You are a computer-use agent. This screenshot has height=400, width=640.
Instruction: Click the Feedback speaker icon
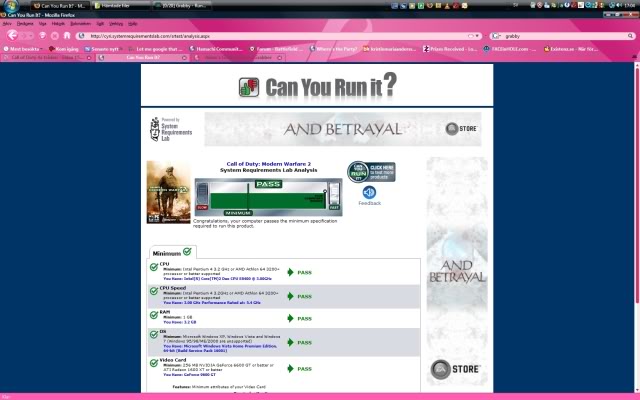pyautogui.click(x=369, y=192)
